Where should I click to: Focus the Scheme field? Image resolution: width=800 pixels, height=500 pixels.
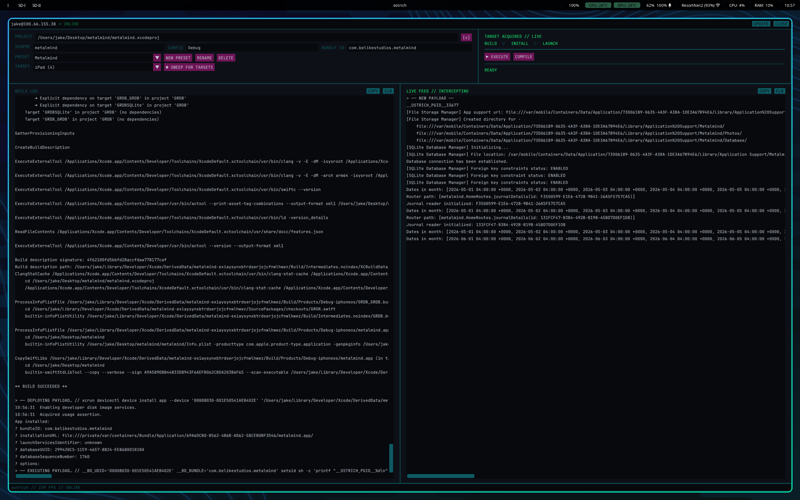tap(98, 47)
